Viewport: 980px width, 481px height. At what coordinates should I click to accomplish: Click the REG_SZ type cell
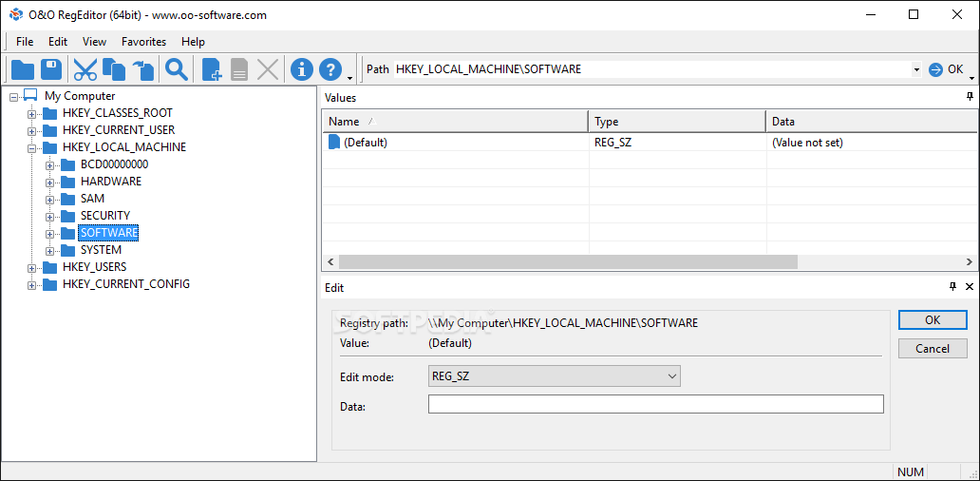coord(612,143)
